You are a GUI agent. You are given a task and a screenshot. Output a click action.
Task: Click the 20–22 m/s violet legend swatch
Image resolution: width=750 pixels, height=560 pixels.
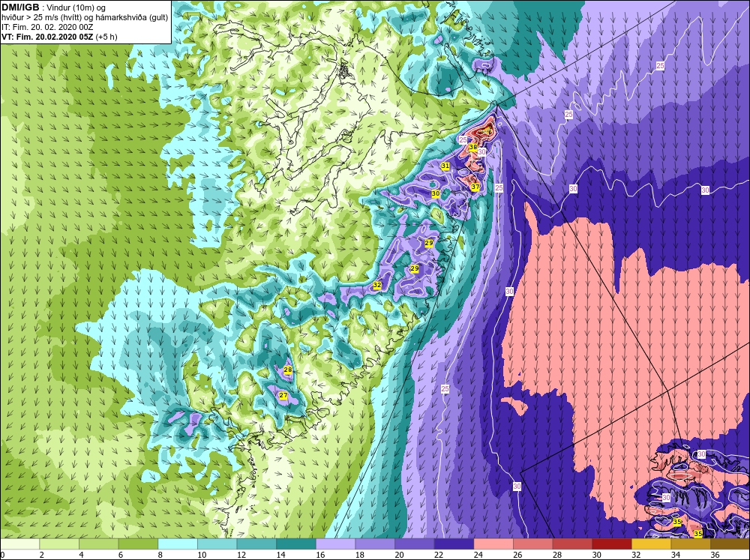pyautogui.click(x=415, y=544)
